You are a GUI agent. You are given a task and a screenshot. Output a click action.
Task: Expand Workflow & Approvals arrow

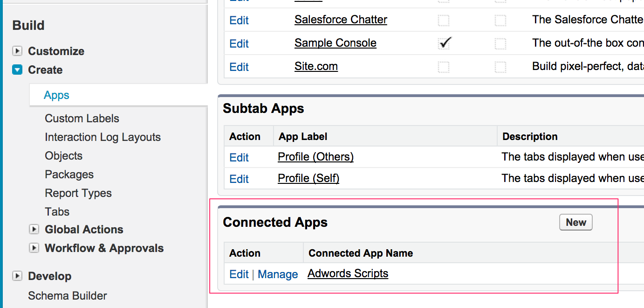(34, 248)
